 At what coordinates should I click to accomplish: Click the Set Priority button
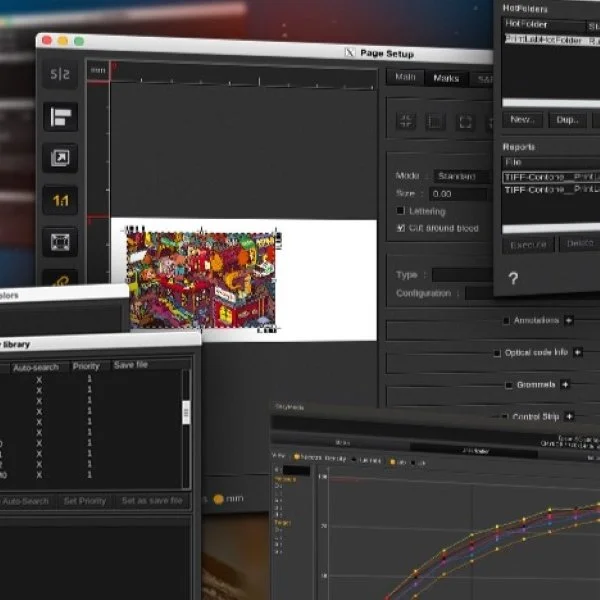[85, 501]
